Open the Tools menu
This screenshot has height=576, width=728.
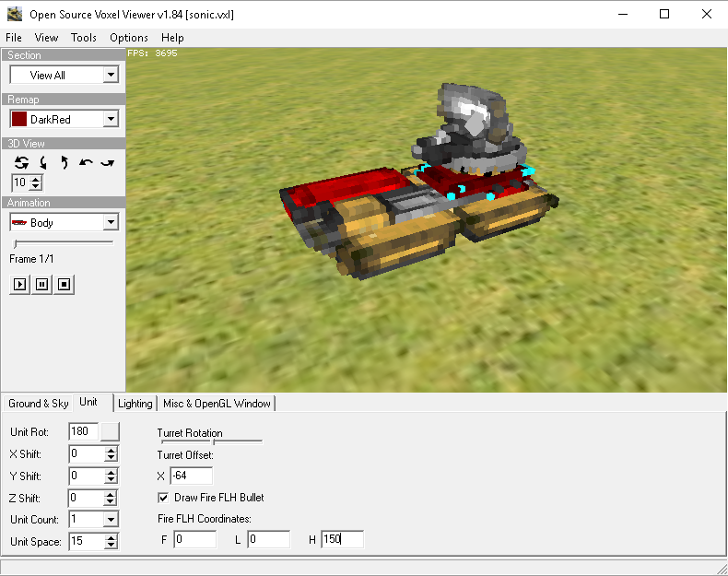[x=84, y=38]
